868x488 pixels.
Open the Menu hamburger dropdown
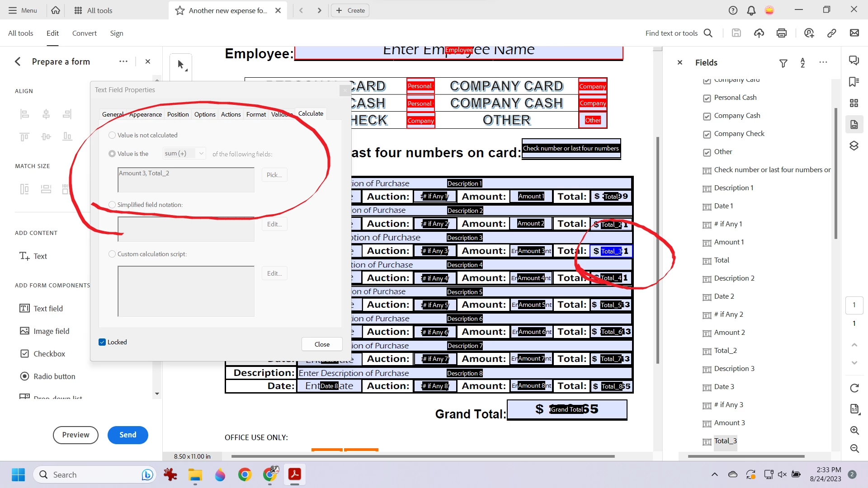pyautogui.click(x=23, y=10)
